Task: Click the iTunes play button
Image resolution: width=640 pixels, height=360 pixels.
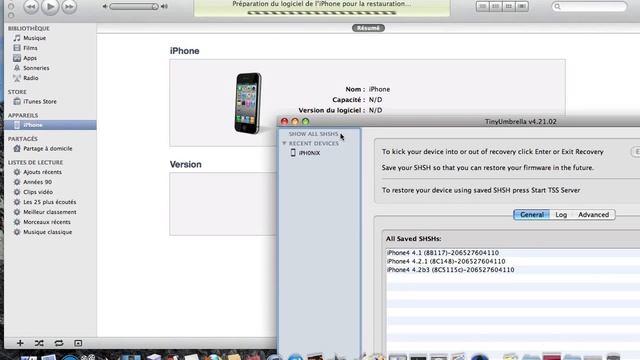Action: (x=50, y=7)
